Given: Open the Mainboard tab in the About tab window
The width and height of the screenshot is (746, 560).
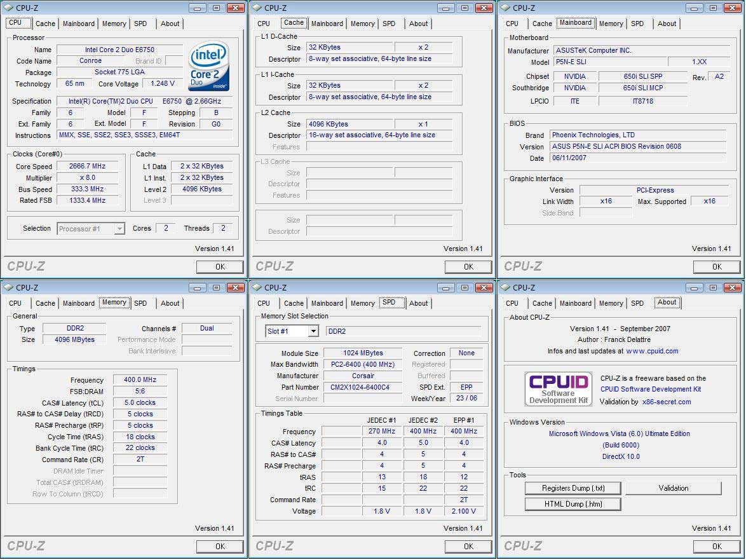Looking at the screenshot, I should pyautogui.click(x=575, y=303).
